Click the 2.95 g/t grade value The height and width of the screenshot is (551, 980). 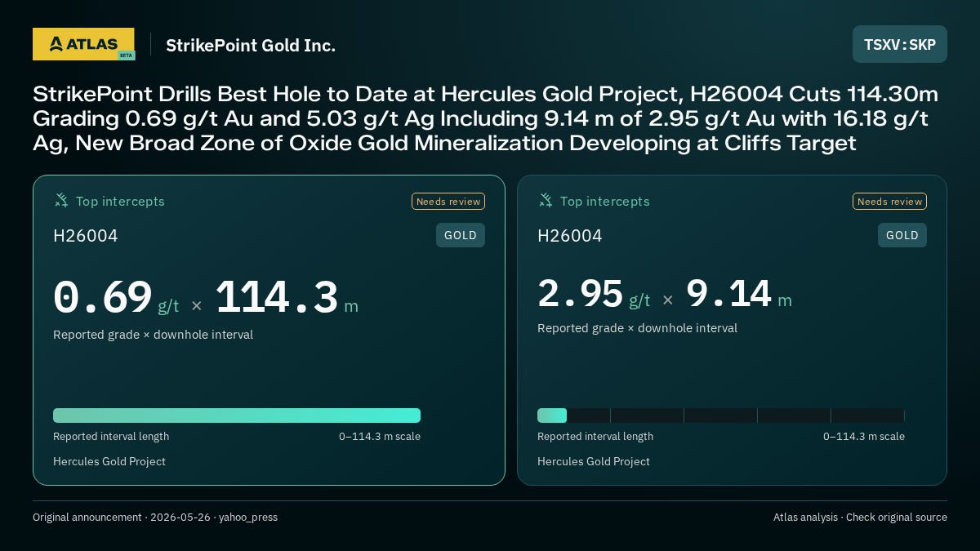click(594, 295)
